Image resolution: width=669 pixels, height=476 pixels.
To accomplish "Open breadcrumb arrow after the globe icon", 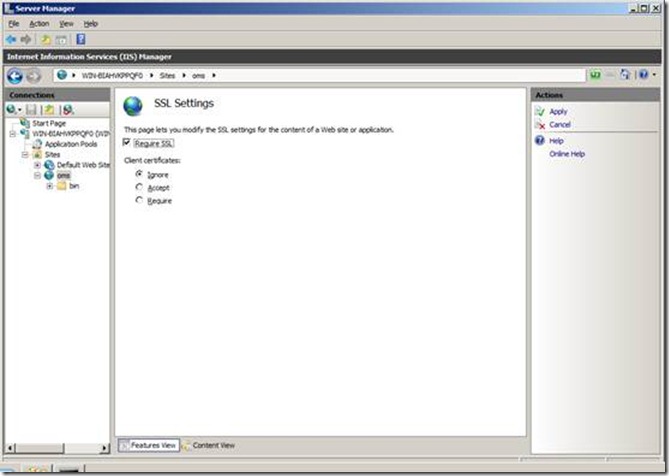I will click(74, 75).
